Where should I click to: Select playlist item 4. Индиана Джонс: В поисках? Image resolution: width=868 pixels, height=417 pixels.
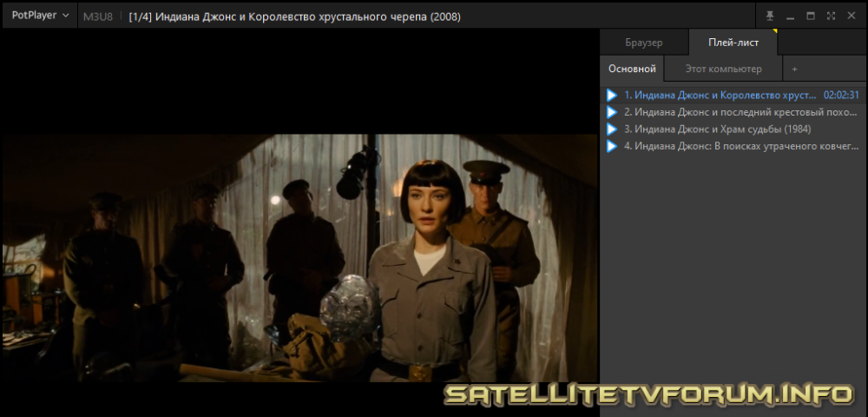click(733, 147)
